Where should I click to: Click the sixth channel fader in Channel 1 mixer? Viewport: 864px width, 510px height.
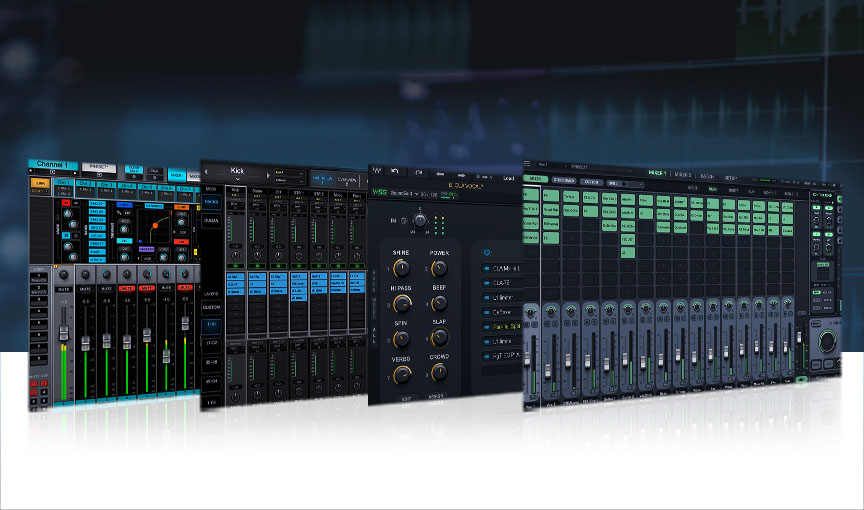point(166,355)
